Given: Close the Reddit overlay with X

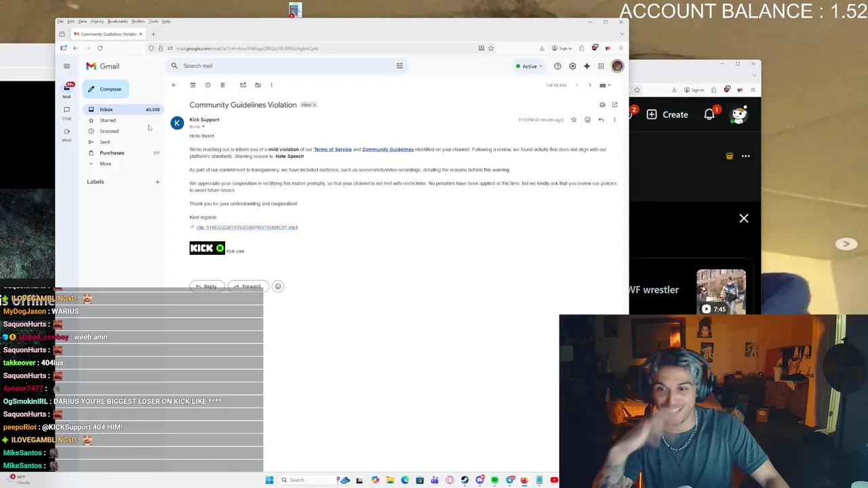Looking at the screenshot, I should [x=744, y=218].
